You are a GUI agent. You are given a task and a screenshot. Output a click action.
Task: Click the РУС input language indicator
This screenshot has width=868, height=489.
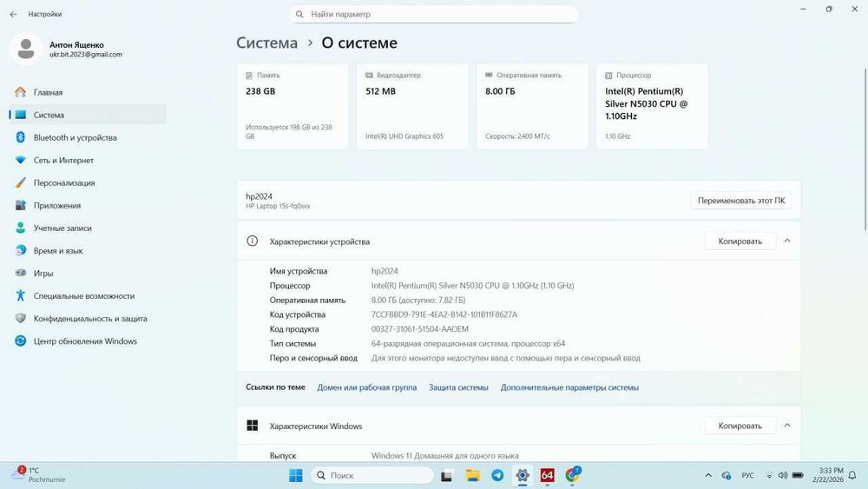748,475
